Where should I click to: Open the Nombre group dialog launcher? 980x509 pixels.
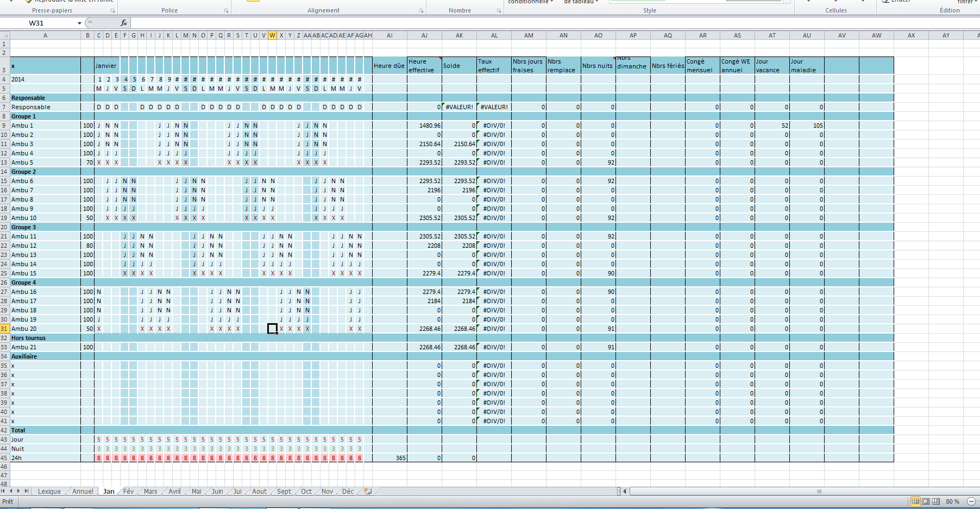[x=499, y=11]
